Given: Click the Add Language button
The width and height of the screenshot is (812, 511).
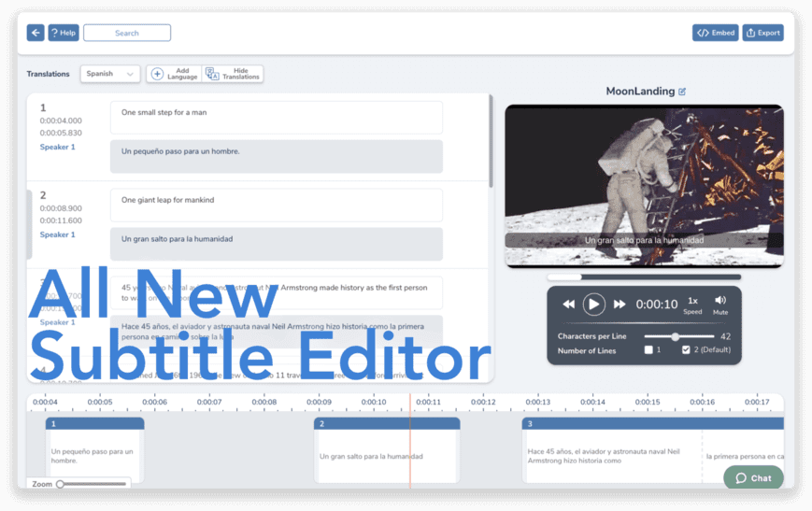Looking at the screenshot, I should click(174, 74).
